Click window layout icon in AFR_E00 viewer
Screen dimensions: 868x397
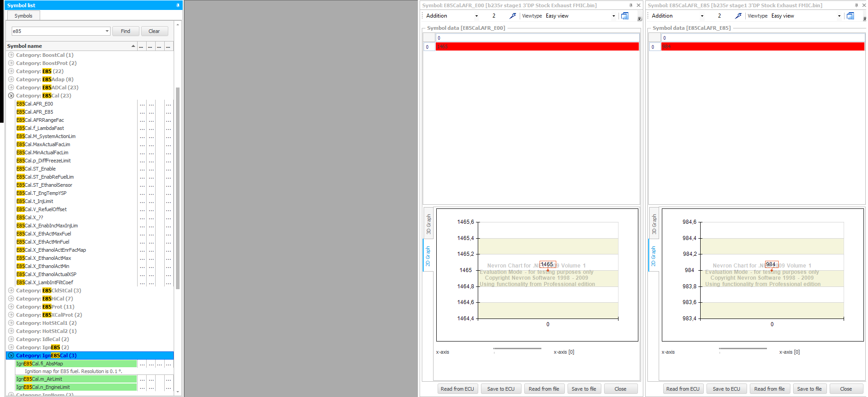click(x=625, y=16)
